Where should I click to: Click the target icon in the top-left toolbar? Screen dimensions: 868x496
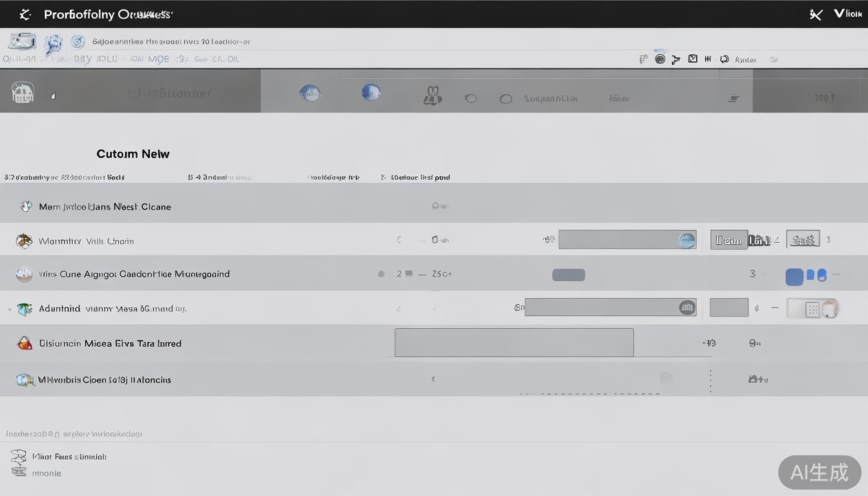click(77, 43)
